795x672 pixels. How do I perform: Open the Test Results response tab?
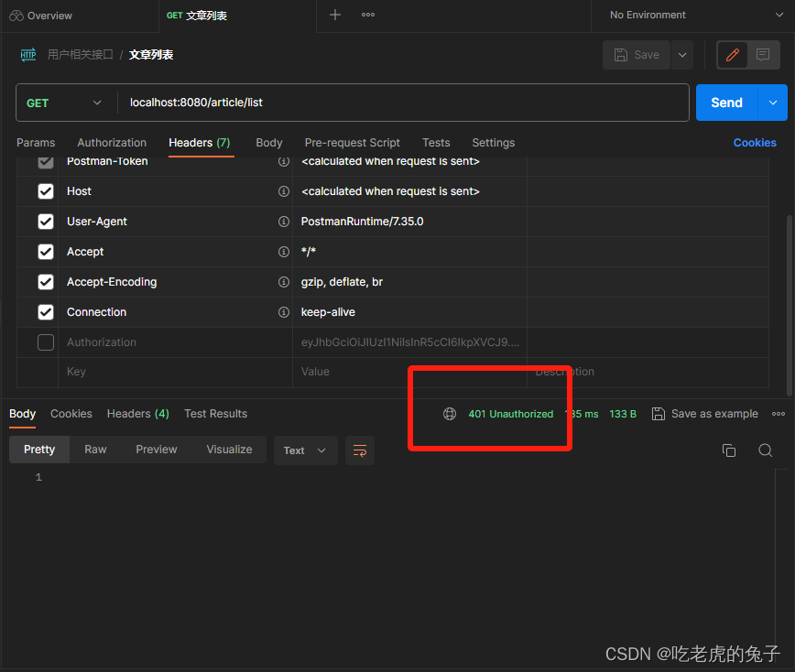click(x=215, y=414)
